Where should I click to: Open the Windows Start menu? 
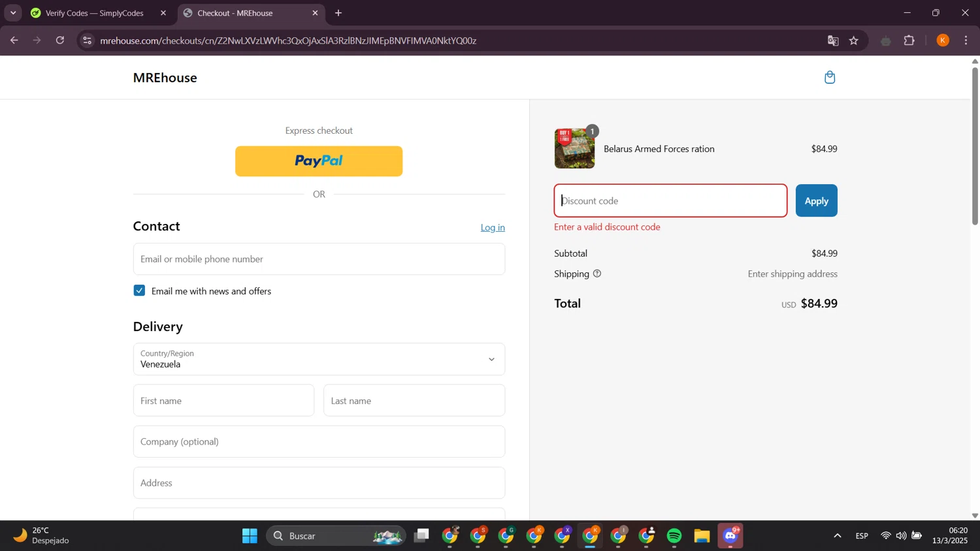click(x=250, y=536)
